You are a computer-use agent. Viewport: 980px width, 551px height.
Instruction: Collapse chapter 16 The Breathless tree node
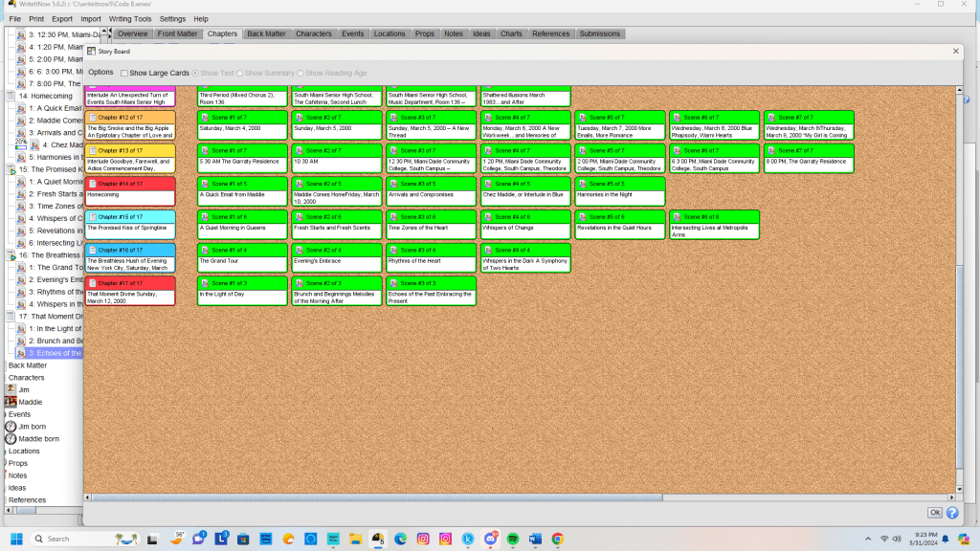tap(11, 255)
